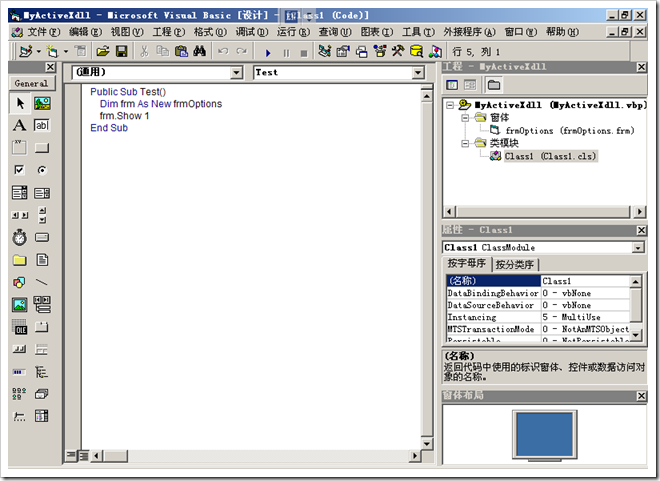This screenshot has width=660, height=481.
Task: Select the OLE container tool
Action: coord(19,327)
